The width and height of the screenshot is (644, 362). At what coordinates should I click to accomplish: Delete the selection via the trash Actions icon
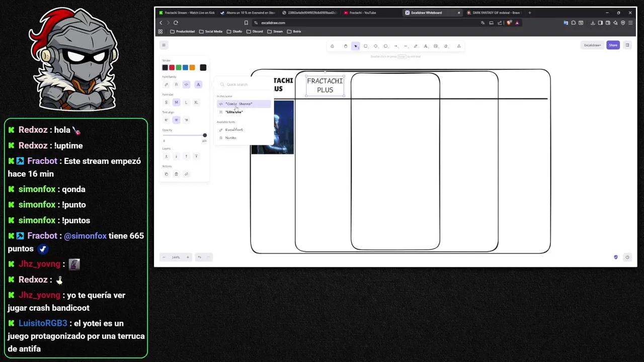[x=176, y=174]
